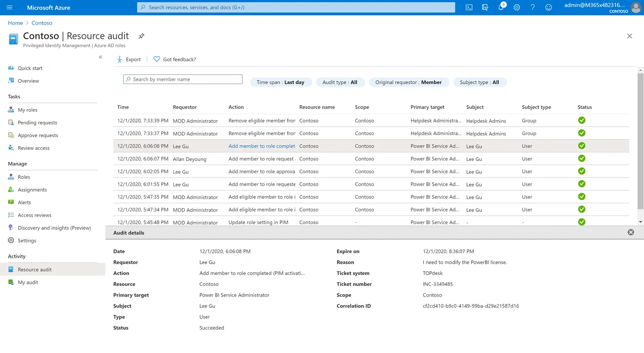644x353 pixels.
Task: Sort by Scope column header
Action: [x=362, y=107]
